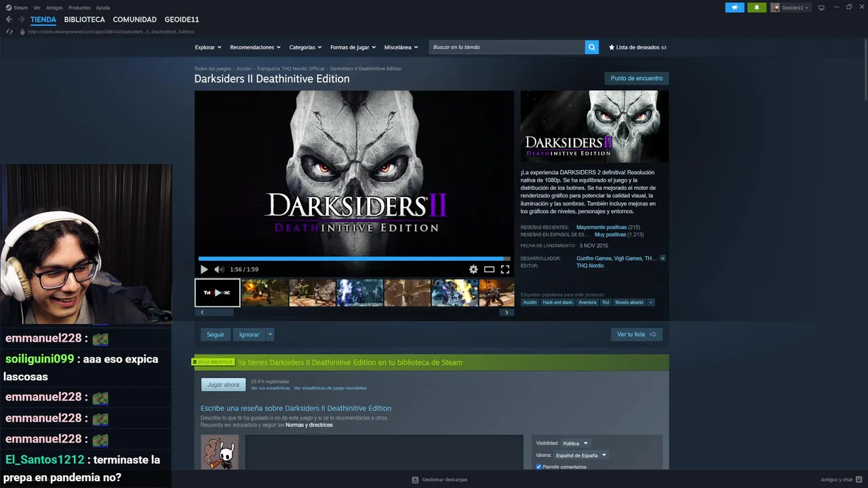868x488 pixels.
Task: Open the Ayuda menu
Action: [x=102, y=7]
